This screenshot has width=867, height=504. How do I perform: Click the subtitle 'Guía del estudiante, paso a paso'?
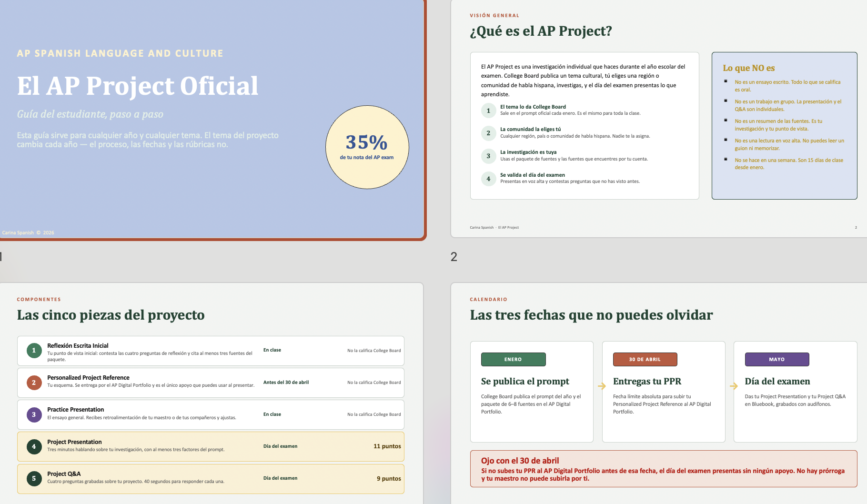pos(90,114)
